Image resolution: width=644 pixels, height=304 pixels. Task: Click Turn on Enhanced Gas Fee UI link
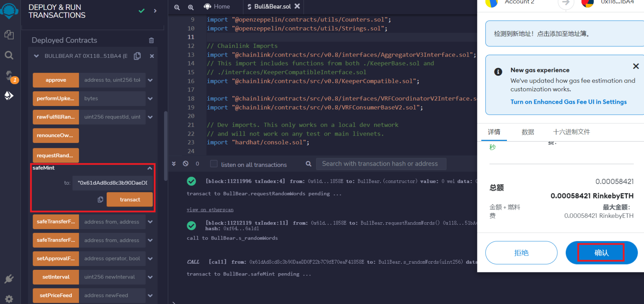pos(568,102)
